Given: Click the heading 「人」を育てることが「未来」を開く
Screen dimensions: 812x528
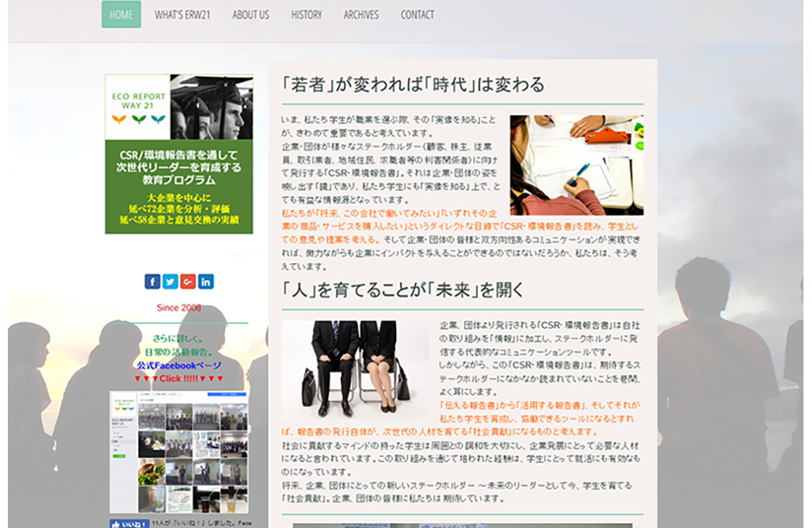Looking at the screenshot, I should tap(403, 290).
